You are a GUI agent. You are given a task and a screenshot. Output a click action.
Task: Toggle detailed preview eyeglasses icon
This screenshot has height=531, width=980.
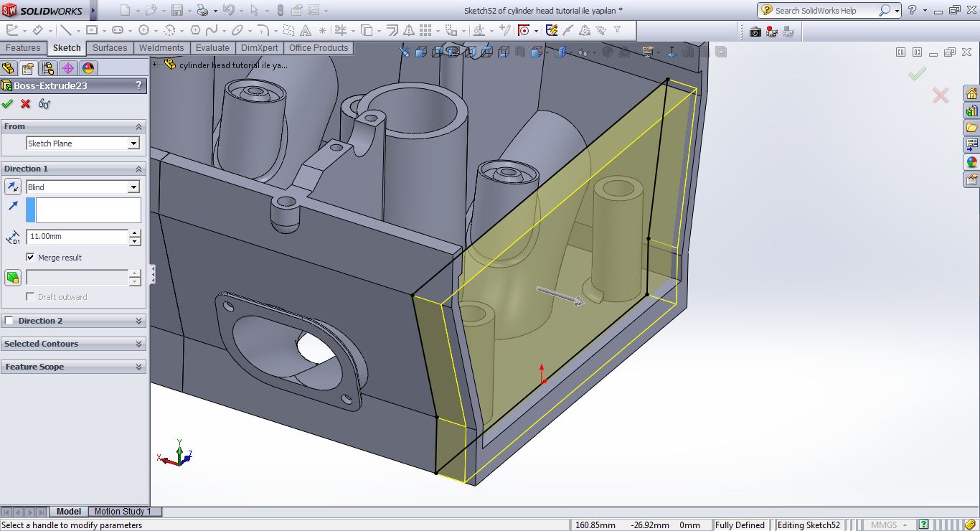44,104
